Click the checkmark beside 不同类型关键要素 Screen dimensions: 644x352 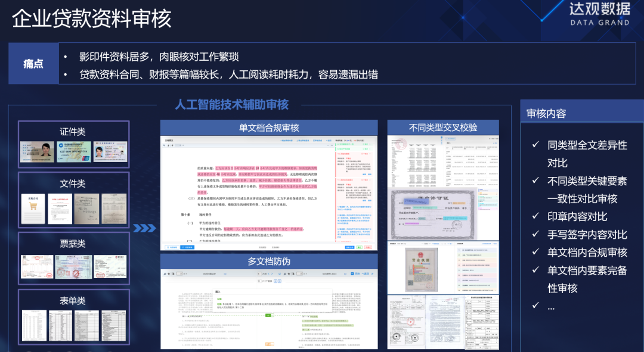pos(535,180)
